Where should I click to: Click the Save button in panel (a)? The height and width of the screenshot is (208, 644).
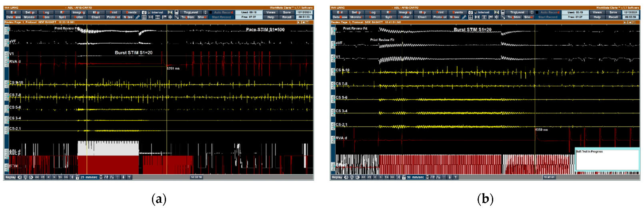[287, 12]
